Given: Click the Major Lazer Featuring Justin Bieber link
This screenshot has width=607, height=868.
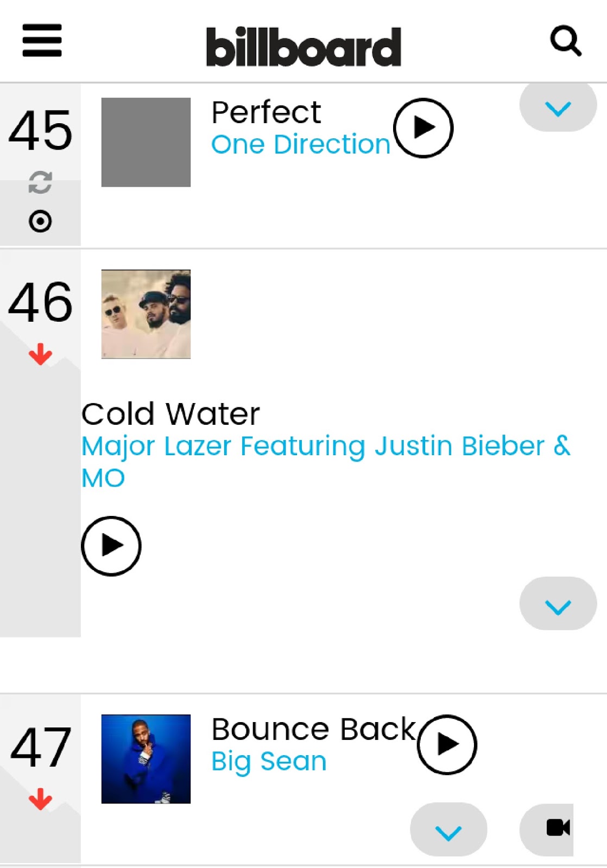Looking at the screenshot, I should [326, 446].
